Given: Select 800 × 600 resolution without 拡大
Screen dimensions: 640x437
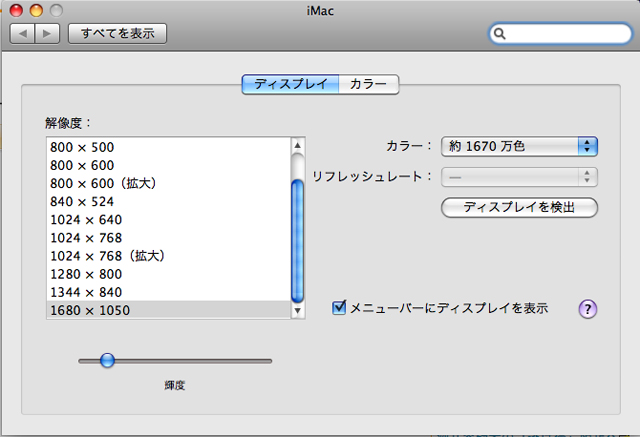Looking at the screenshot, I should (x=169, y=165).
